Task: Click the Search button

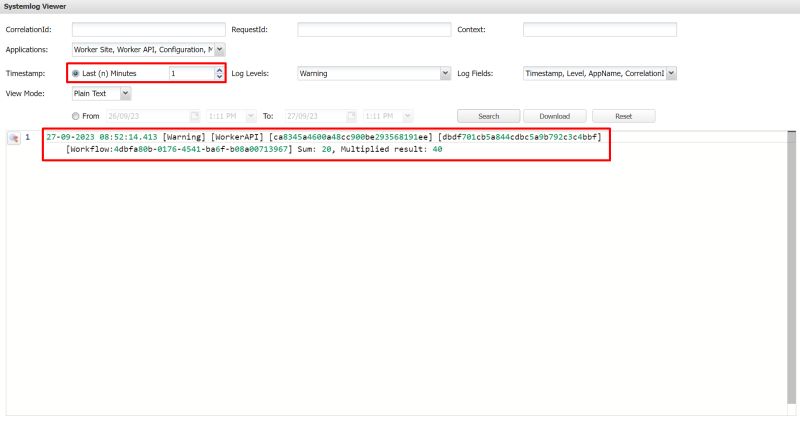Action: 489,116
